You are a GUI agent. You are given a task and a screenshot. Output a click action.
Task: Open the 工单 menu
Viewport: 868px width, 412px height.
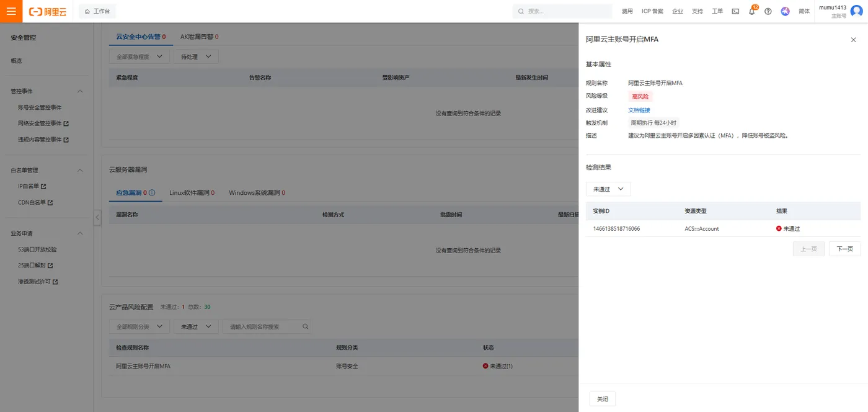(x=717, y=11)
